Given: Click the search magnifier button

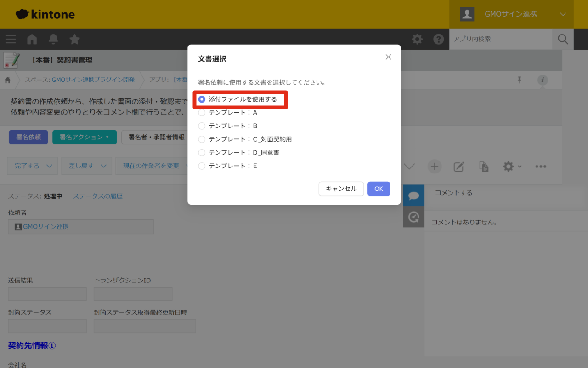Looking at the screenshot, I should point(563,39).
